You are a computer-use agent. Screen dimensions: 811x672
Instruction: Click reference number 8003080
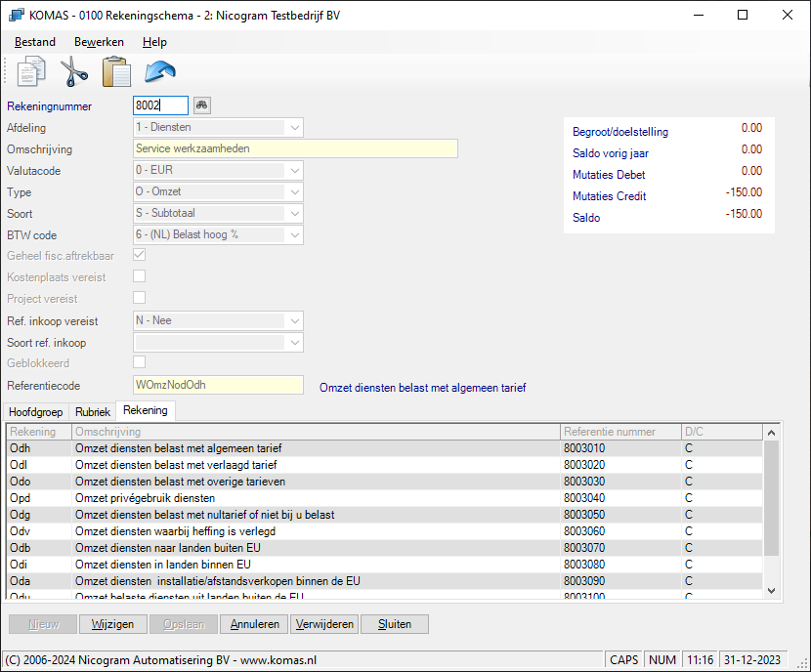pos(584,564)
